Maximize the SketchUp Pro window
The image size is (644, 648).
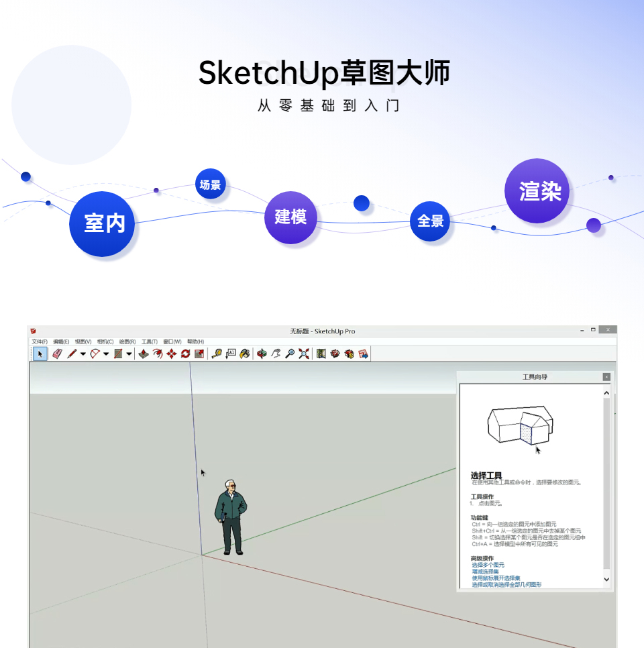(593, 330)
